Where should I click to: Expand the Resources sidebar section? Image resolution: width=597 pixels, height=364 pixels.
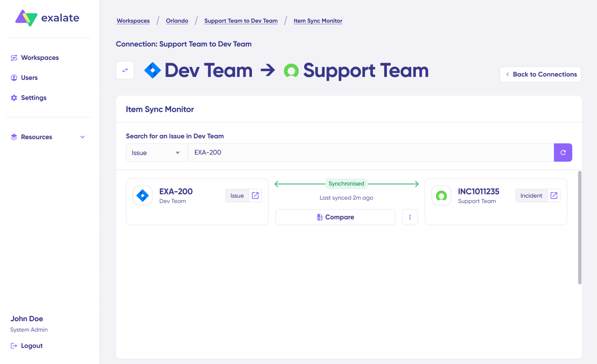48,137
